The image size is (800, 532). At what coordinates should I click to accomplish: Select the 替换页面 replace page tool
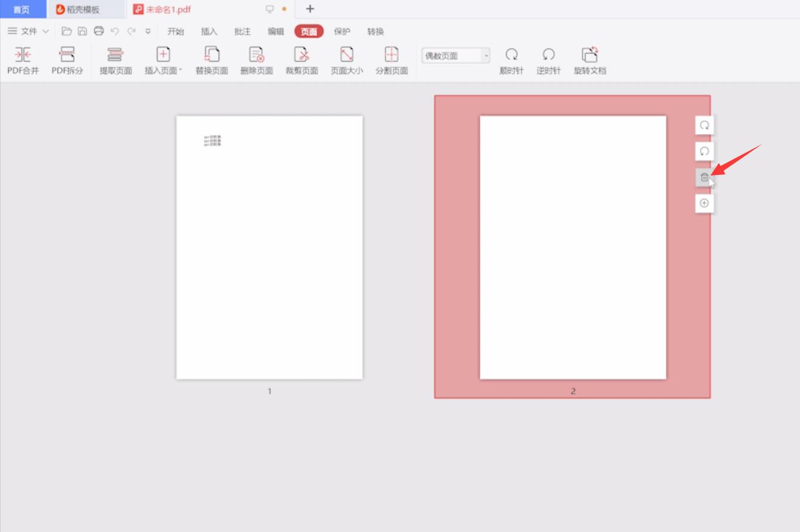pos(212,61)
